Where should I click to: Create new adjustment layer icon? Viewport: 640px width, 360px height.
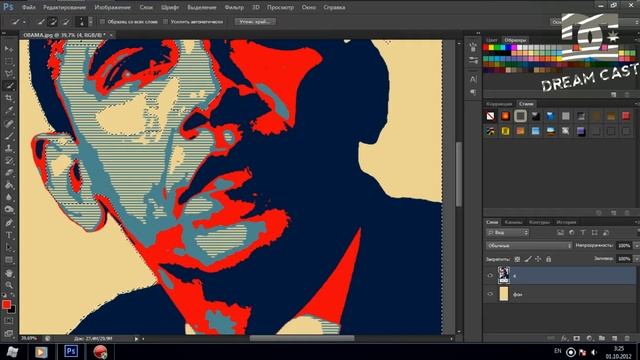point(589,338)
